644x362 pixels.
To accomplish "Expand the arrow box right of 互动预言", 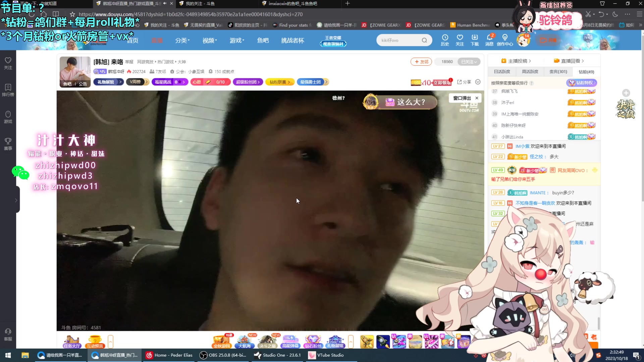I will 110,342.
